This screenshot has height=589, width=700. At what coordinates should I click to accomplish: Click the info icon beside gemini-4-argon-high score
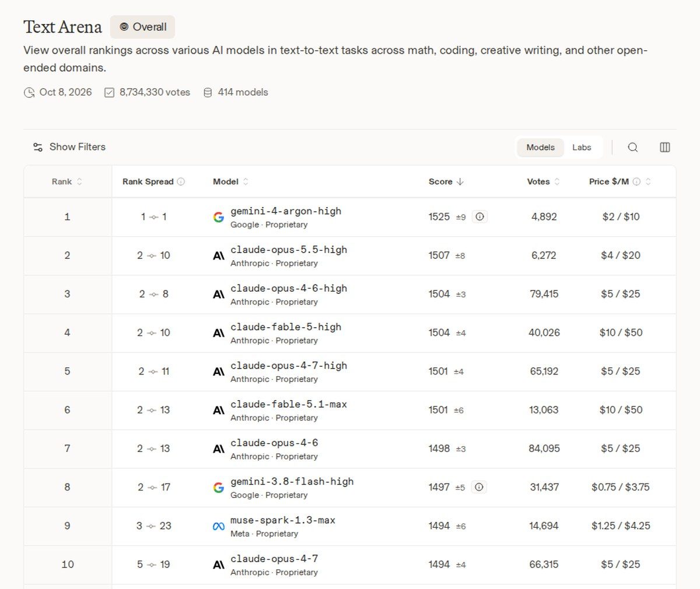480,217
